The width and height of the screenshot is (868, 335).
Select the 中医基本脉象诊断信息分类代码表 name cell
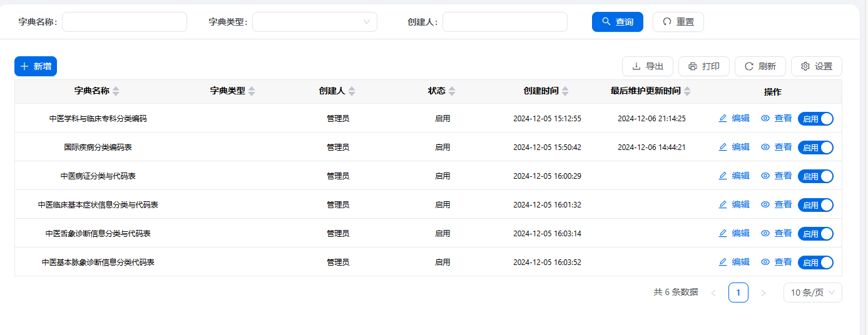click(98, 262)
